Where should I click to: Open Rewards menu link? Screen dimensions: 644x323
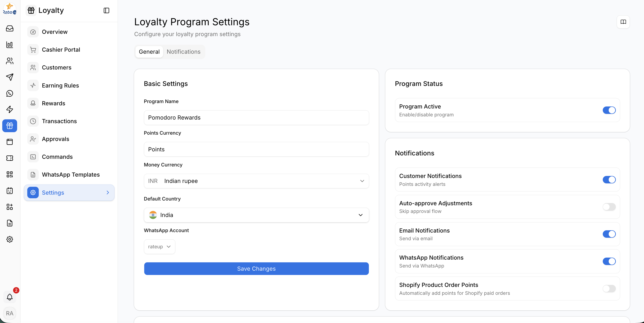pos(69,103)
